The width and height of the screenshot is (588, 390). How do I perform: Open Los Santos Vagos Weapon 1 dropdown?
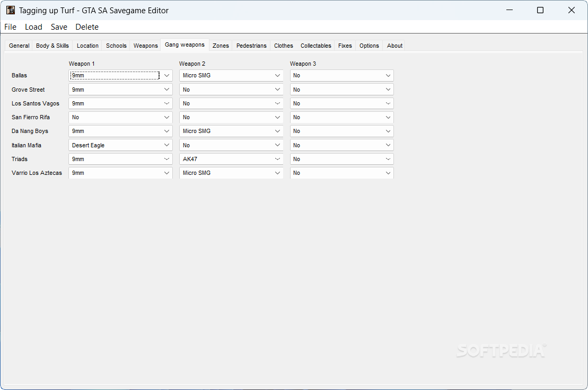click(x=120, y=103)
